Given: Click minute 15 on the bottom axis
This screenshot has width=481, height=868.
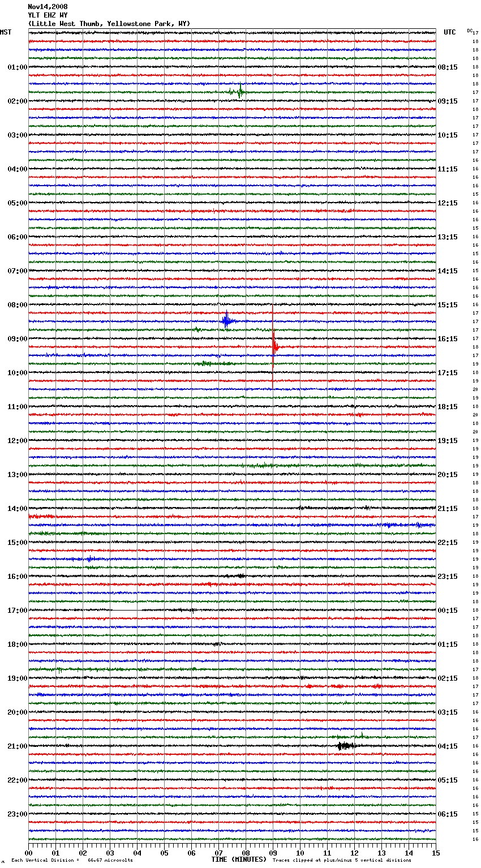Looking at the screenshot, I should tap(436, 853).
